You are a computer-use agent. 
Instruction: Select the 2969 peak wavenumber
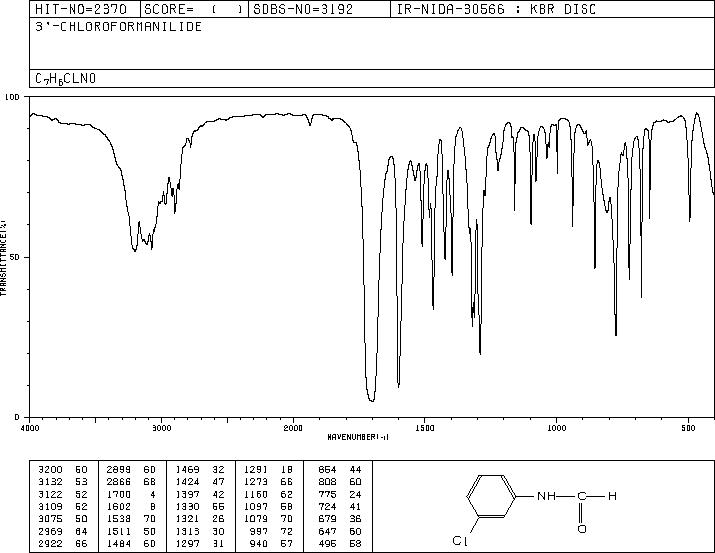pyautogui.click(x=50, y=532)
